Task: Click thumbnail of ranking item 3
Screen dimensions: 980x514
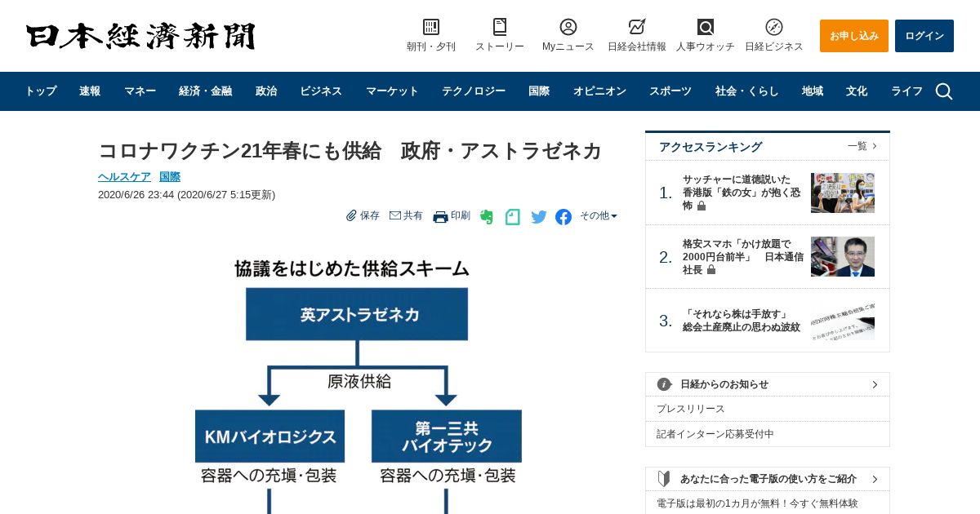Action: point(843,321)
